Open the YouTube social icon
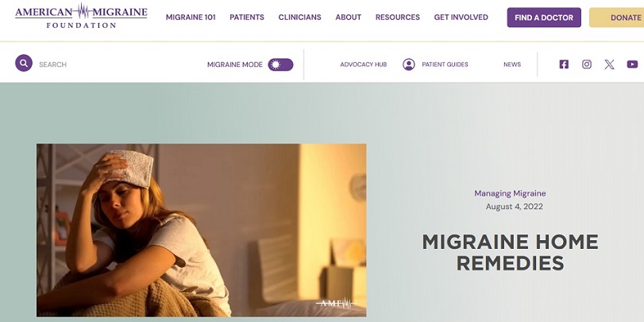Viewport: 644px width, 322px height. pyautogui.click(x=632, y=64)
